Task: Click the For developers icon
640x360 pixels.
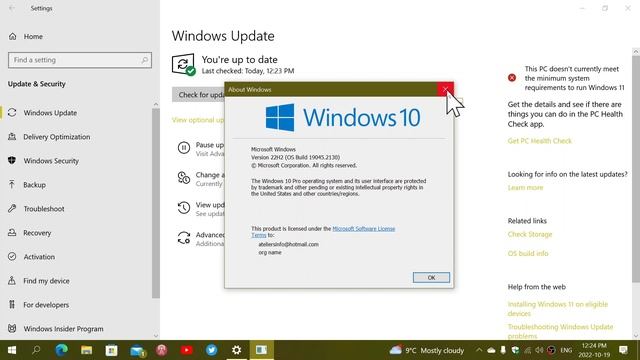Action: point(12,304)
